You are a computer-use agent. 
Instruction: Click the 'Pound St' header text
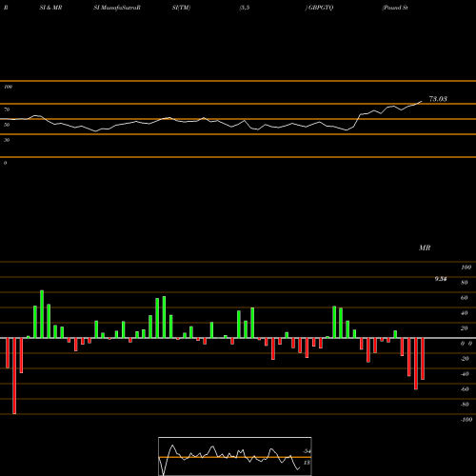[x=395, y=8]
